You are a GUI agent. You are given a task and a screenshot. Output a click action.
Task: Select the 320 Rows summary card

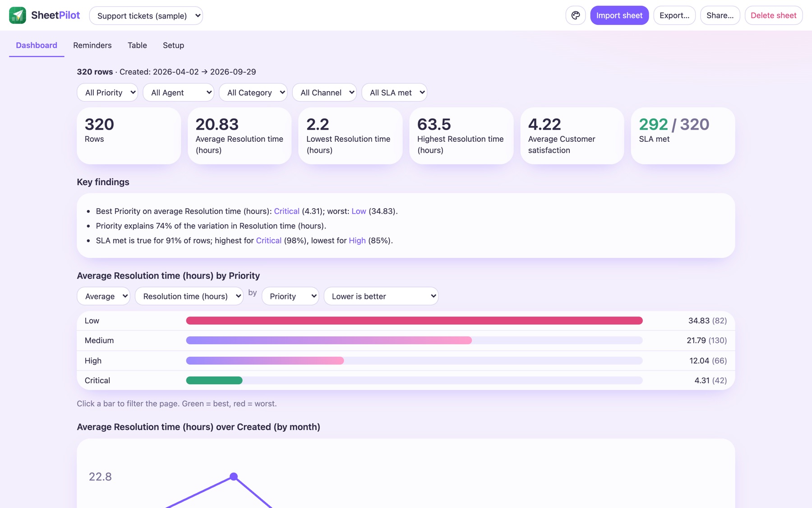click(129, 135)
